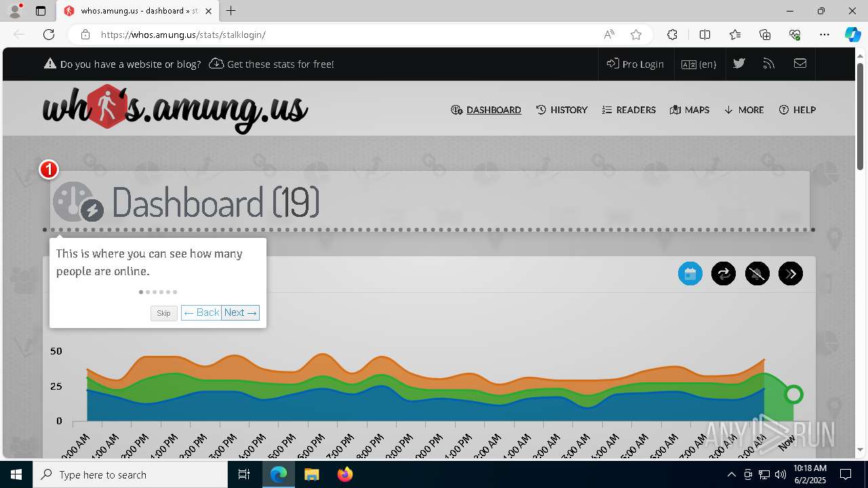This screenshot has width=868, height=488.
Task: Toggle read aloud icon in address bar
Action: [x=609, y=35]
